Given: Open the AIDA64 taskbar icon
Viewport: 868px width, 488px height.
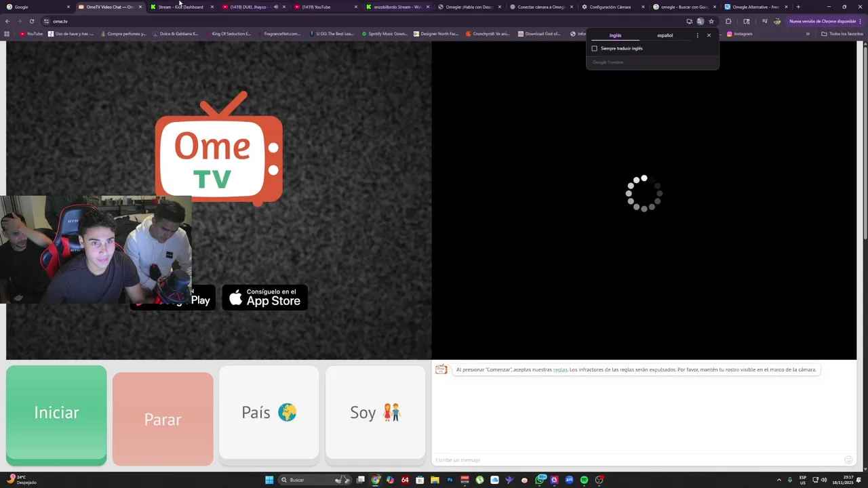Looking at the screenshot, I should (405, 480).
